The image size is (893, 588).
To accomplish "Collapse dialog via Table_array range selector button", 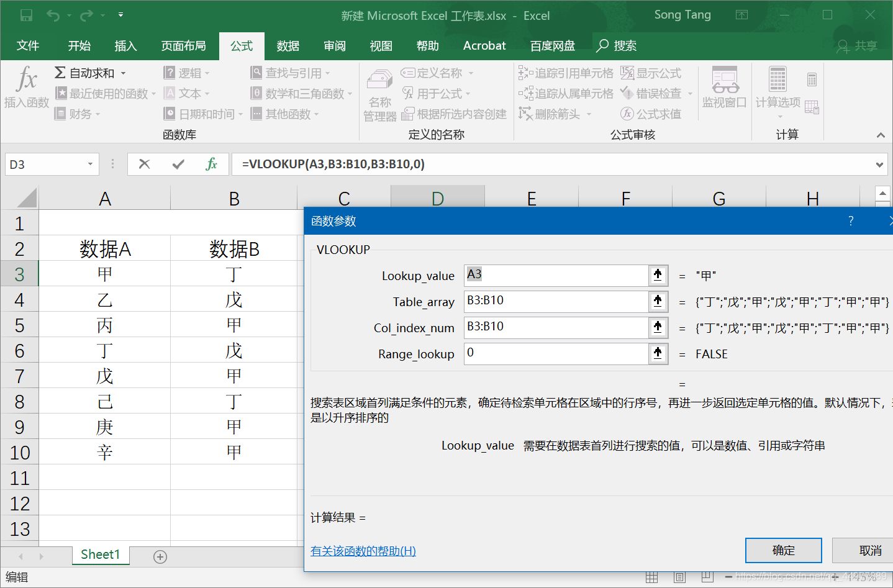I will [x=658, y=301].
